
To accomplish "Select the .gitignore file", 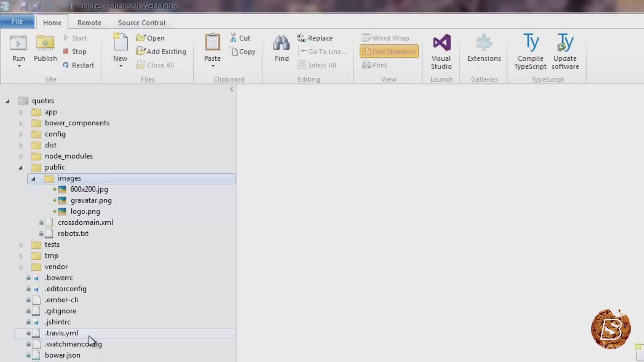I will (60, 311).
